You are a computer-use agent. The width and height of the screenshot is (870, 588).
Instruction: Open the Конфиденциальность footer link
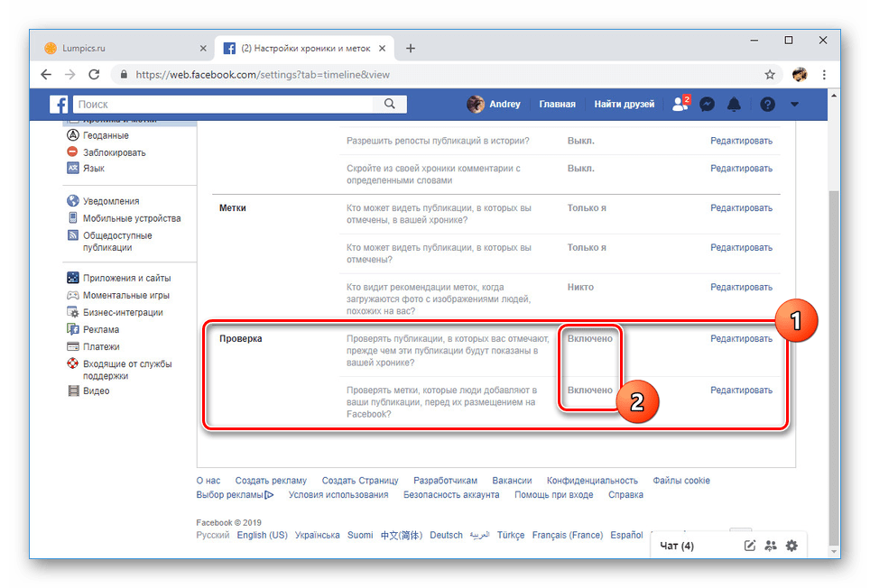click(x=592, y=480)
